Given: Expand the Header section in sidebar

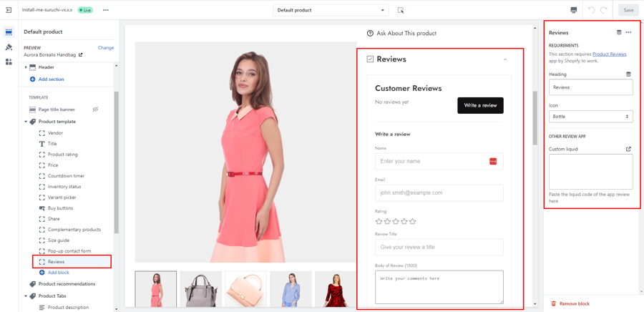Looking at the screenshot, I should [26, 67].
